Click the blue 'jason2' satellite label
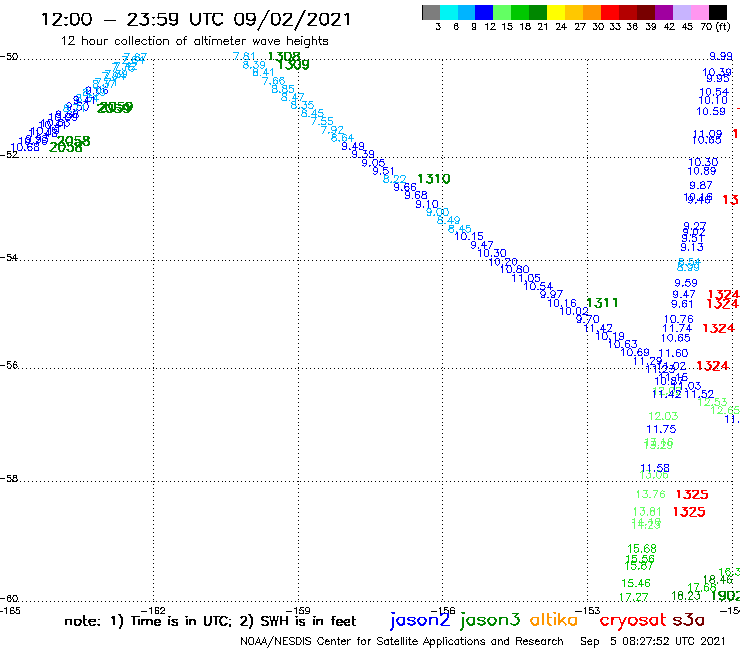This screenshot has height=650, width=740. (420, 620)
